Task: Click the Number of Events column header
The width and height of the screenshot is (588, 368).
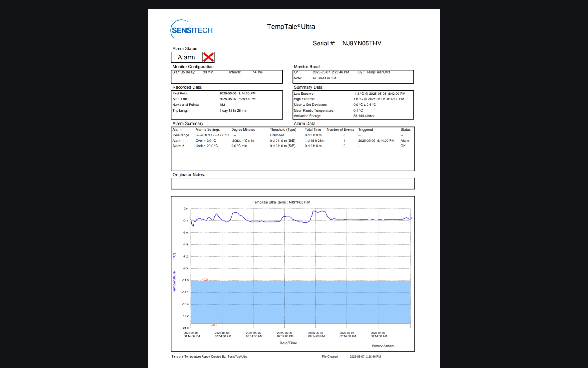Action: click(x=340, y=130)
